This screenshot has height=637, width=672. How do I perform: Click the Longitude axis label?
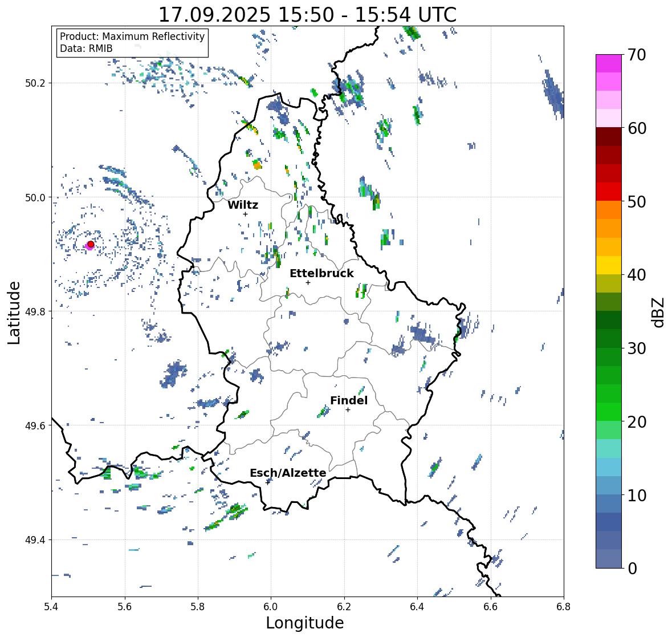(x=305, y=623)
